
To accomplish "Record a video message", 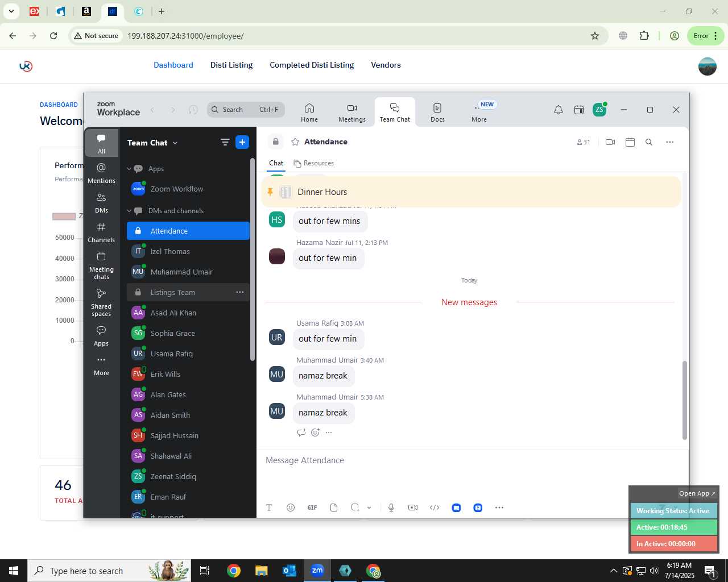I will [x=413, y=508].
